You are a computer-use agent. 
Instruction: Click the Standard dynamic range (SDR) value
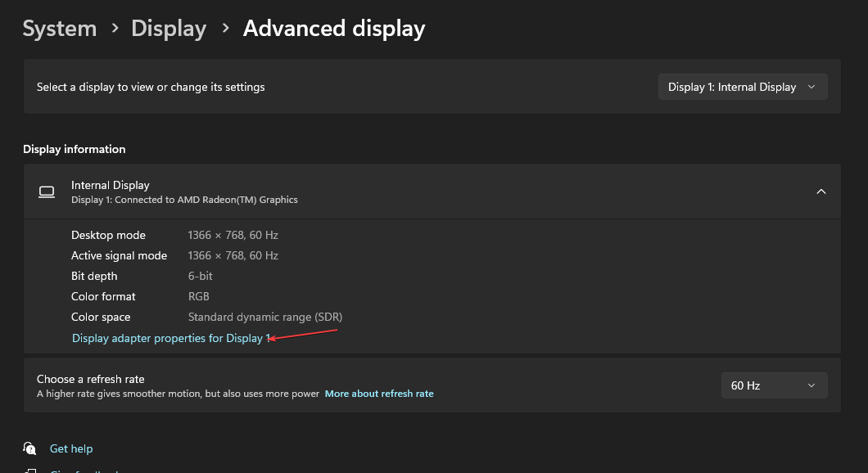264,317
